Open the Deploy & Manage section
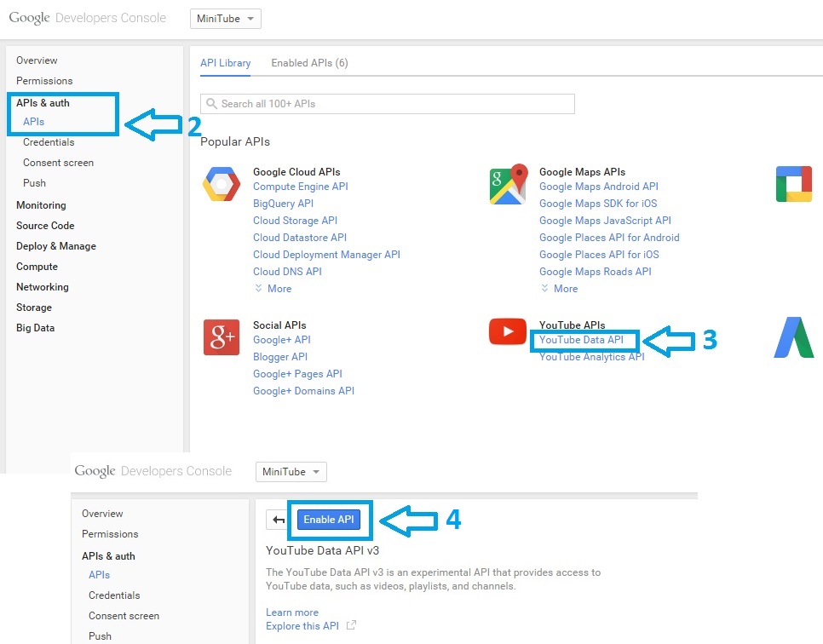The width and height of the screenshot is (823, 644). click(56, 246)
